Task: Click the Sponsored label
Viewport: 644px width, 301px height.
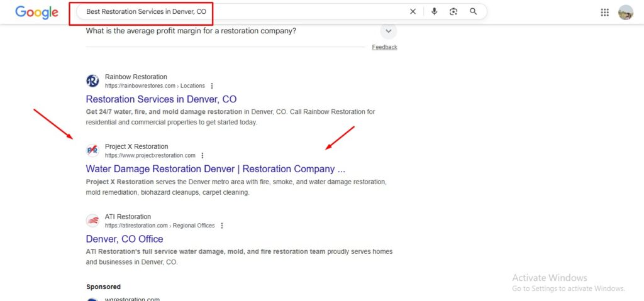Action: click(x=104, y=287)
